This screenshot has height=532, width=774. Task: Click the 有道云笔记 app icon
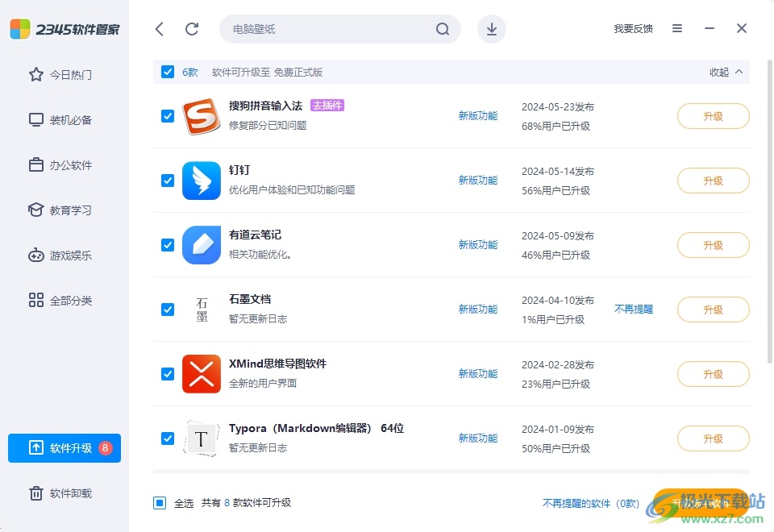[x=202, y=245]
